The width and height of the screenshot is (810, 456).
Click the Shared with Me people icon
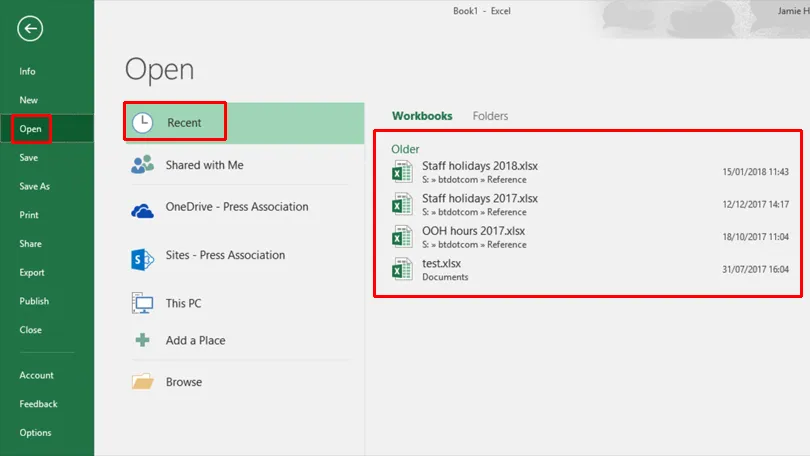(x=143, y=165)
